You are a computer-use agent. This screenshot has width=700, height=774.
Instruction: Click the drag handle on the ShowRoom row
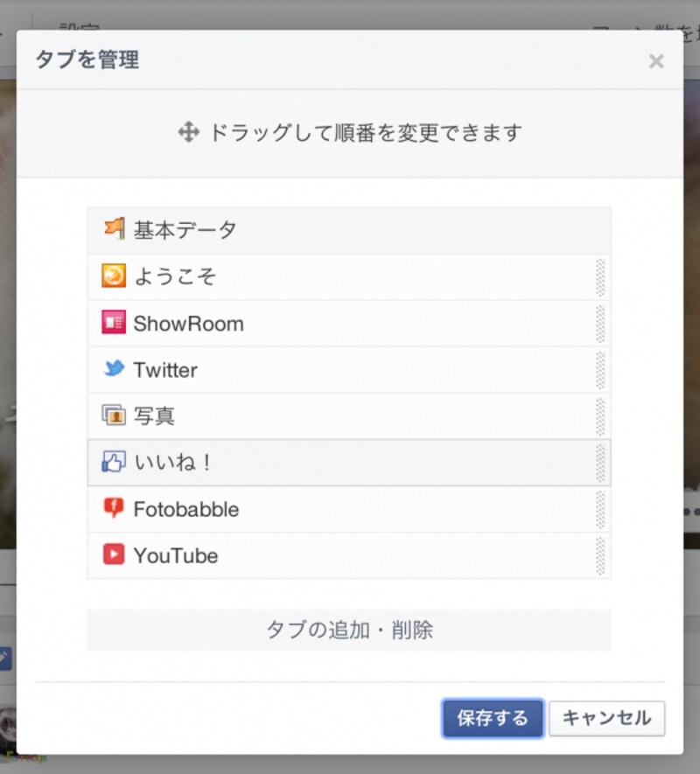(602, 322)
